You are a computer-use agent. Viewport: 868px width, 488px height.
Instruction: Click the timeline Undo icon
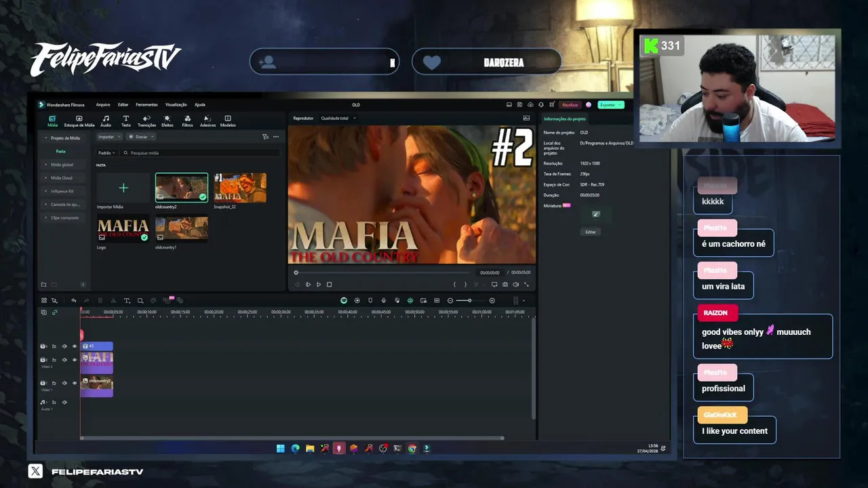coord(73,300)
